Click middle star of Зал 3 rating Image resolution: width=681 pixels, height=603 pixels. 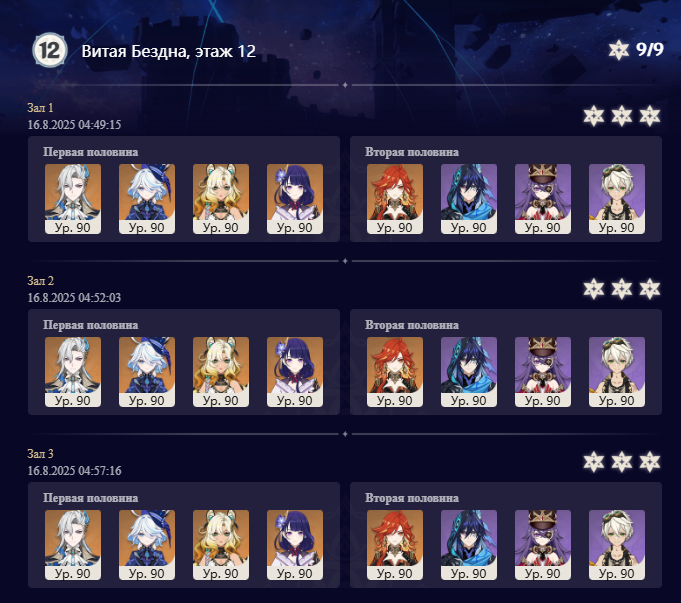[x=621, y=462]
